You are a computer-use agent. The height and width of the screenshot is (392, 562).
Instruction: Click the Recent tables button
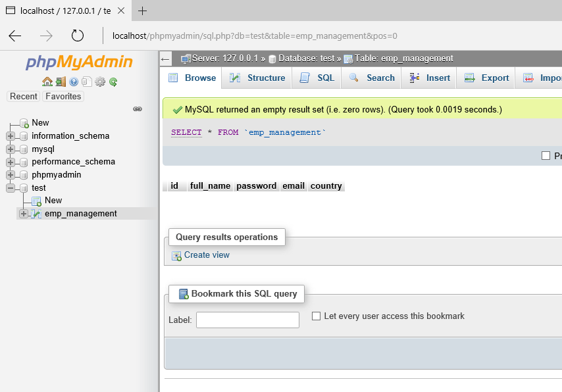23,97
